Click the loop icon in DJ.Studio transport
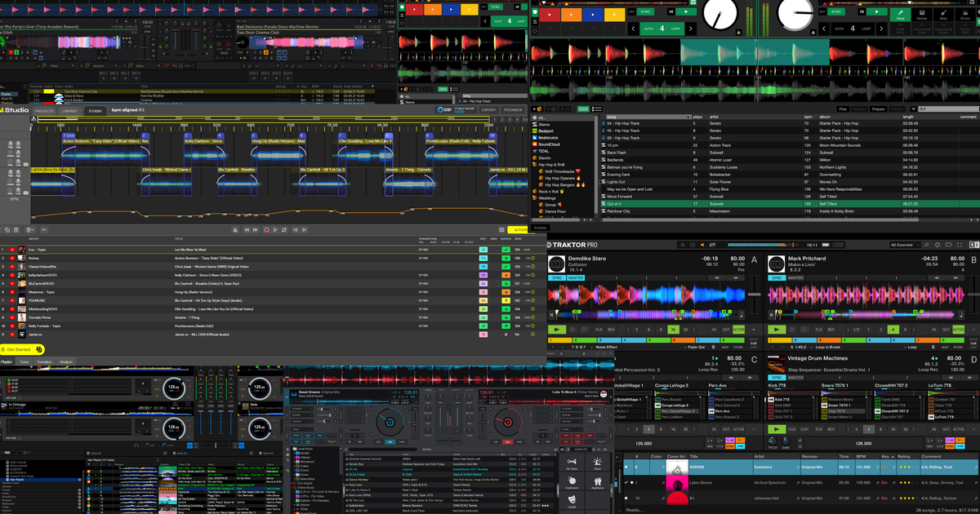The image size is (980, 514). tap(284, 229)
